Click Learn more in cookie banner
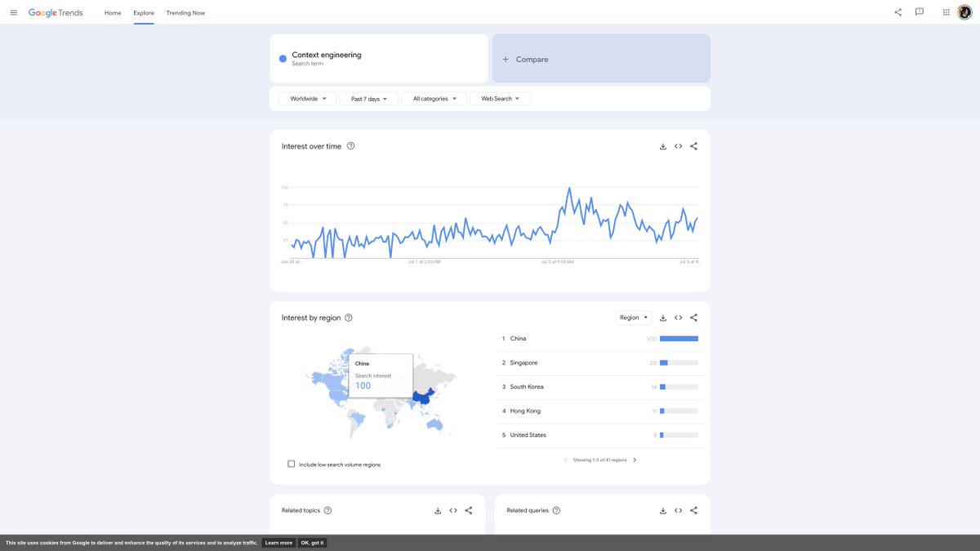980x551 pixels. [278, 543]
